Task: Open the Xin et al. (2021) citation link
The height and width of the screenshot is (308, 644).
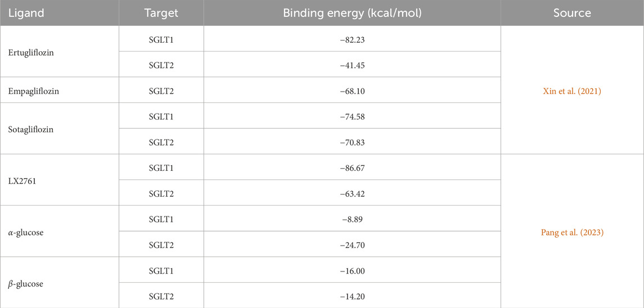Action: tap(572, 91)
